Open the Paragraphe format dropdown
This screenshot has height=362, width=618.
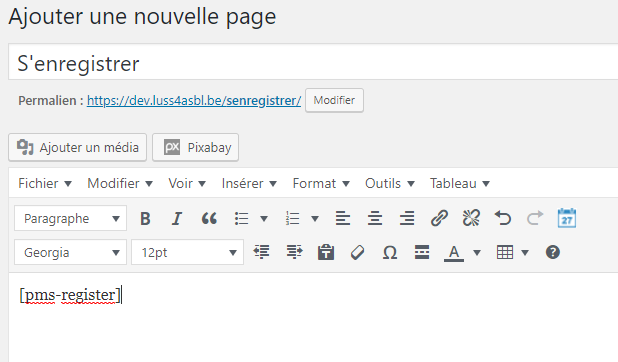click(71, 218)
